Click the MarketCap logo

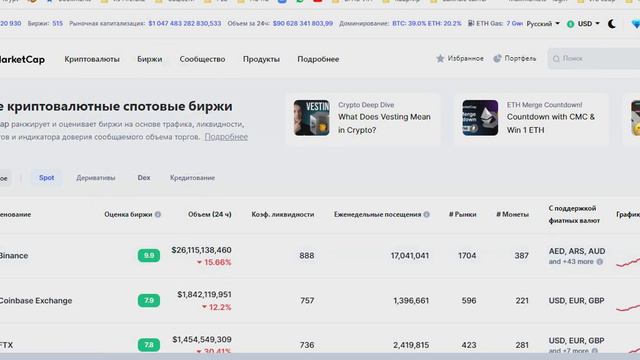pyautogui.click(x=22, y=60)
